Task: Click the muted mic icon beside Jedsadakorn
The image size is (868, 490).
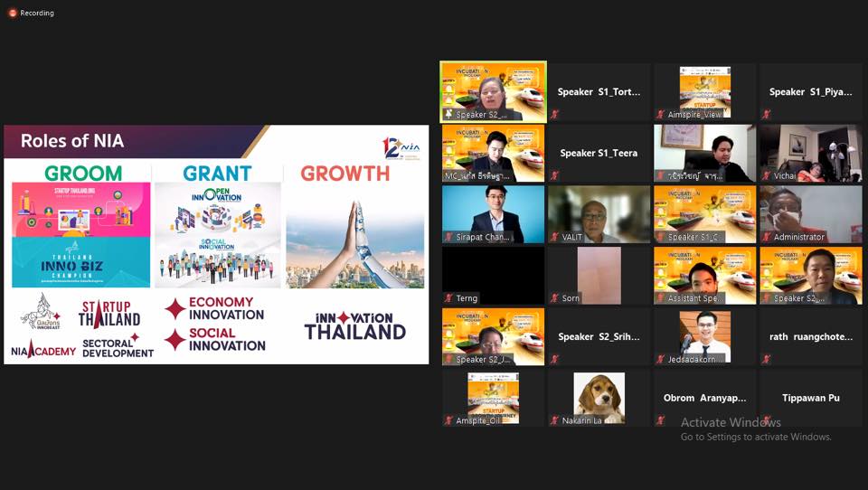Action: coord(660,359)
